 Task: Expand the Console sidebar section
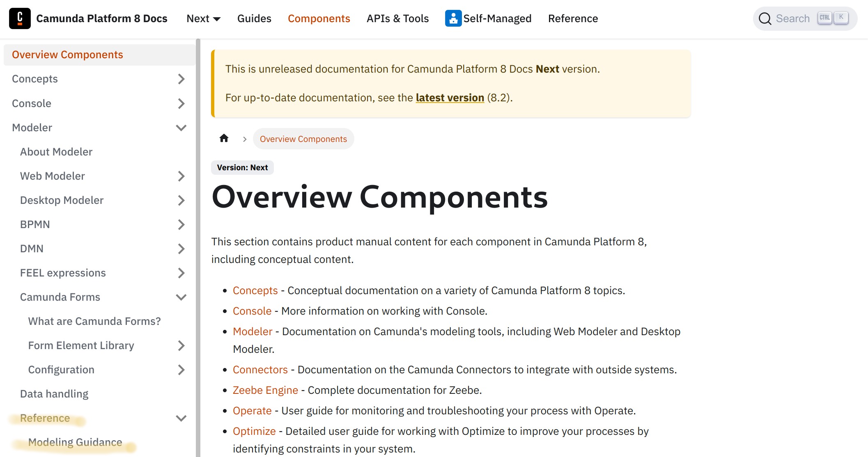coord(181,103)
